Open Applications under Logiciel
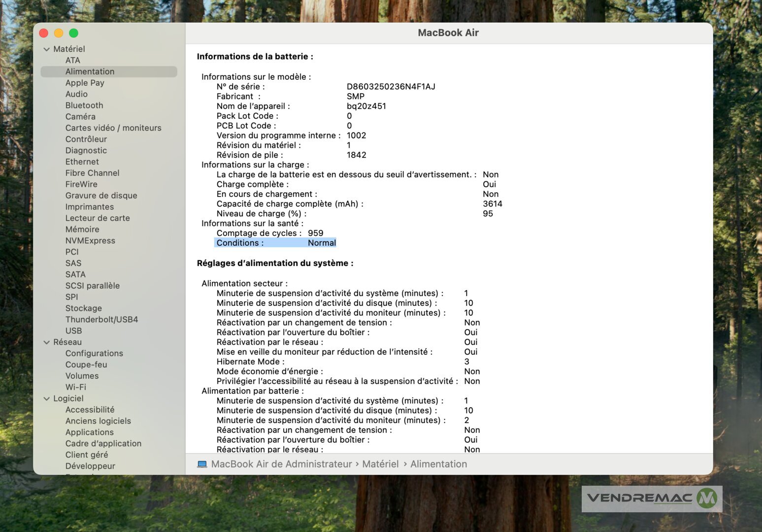 [89, 432]
